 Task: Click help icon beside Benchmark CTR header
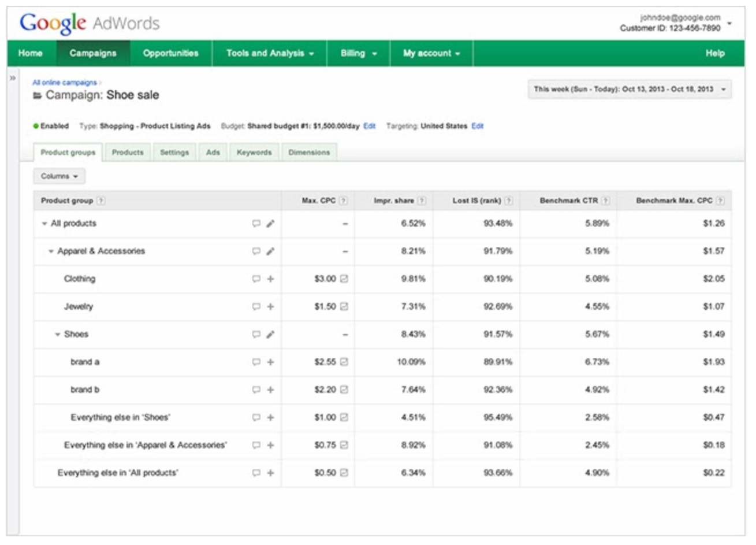point(605,201)
